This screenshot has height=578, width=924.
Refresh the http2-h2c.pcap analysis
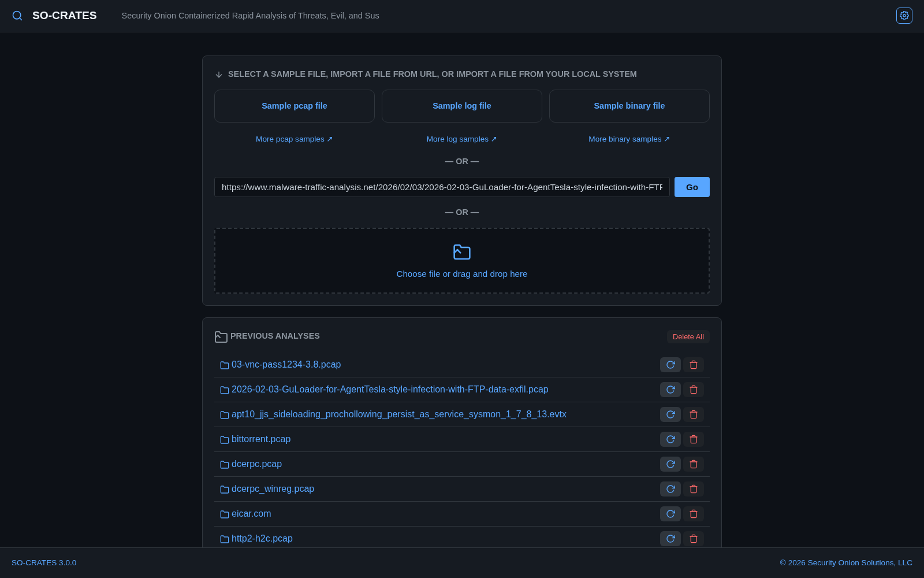pyautogui.click(x=670, y=539)
